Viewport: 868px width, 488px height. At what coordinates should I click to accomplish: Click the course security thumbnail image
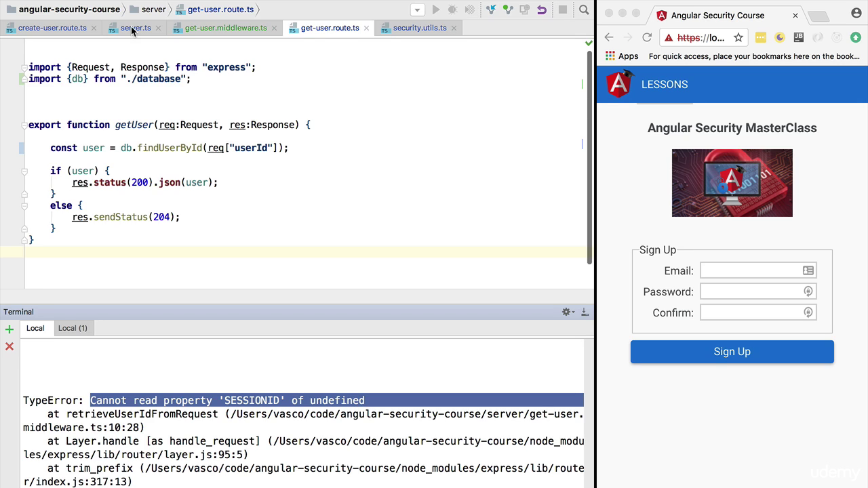coord(732,183)
